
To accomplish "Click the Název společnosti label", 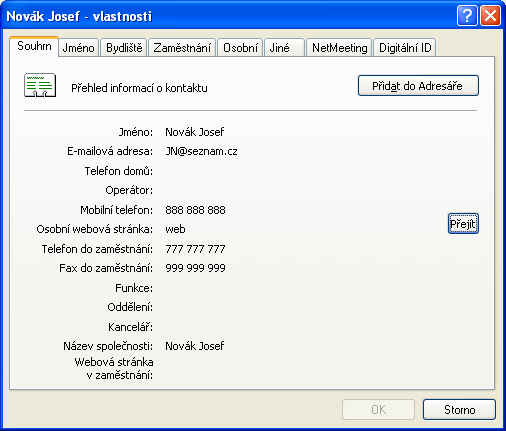I will pos(108,346).
